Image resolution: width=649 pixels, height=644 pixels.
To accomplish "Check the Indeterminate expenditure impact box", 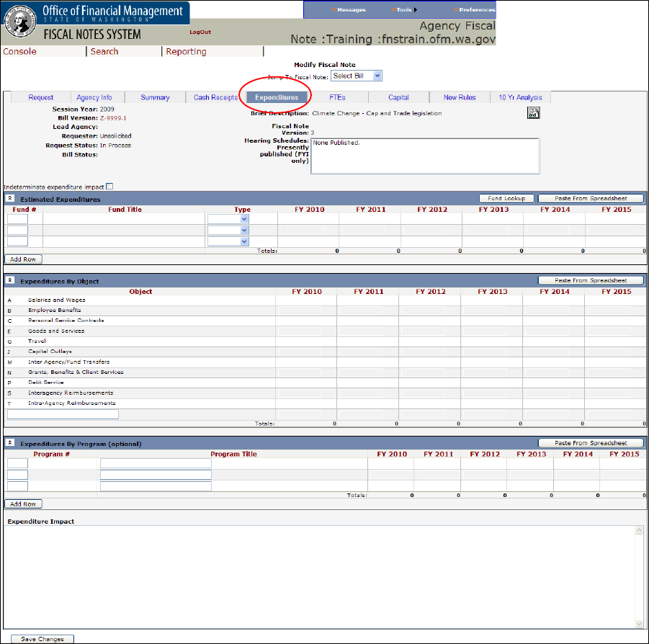I will pyautogui.click(x=109, y=187).
